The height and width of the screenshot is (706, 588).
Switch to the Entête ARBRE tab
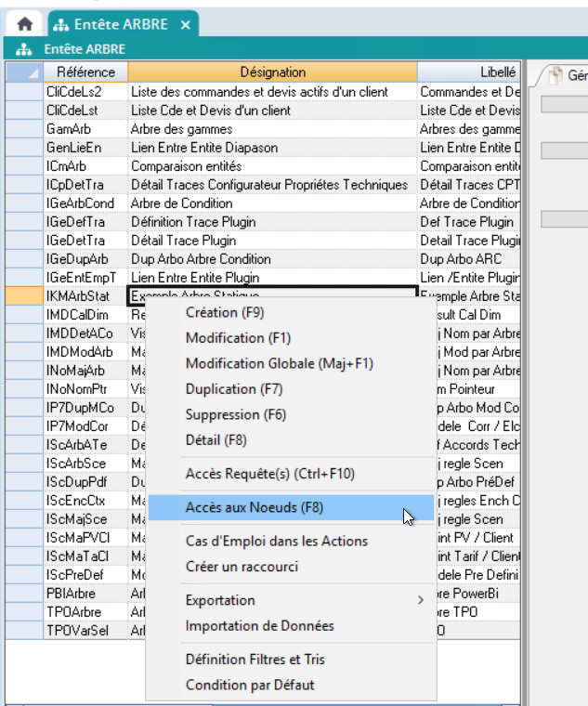point(116,25)
